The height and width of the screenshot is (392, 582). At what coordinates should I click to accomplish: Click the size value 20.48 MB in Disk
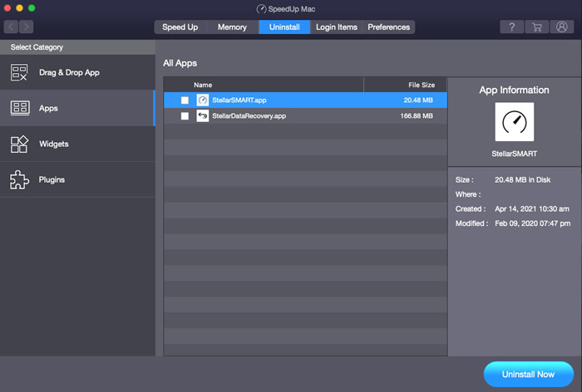click(x=523, y=180)
